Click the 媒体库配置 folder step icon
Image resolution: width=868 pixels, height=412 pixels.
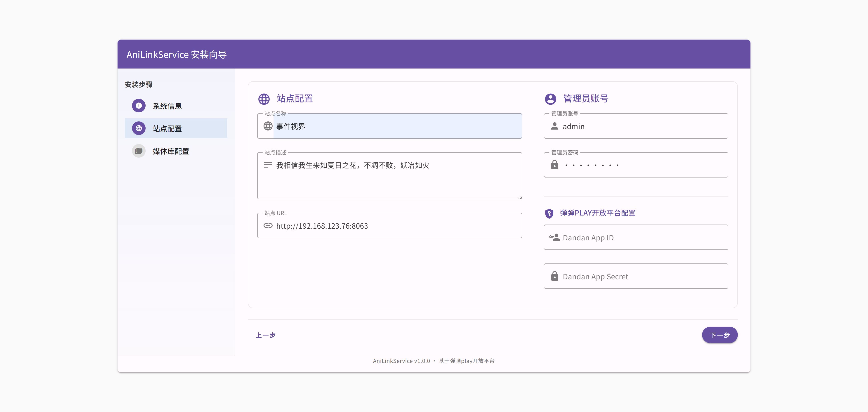click(x=139, y=151)
